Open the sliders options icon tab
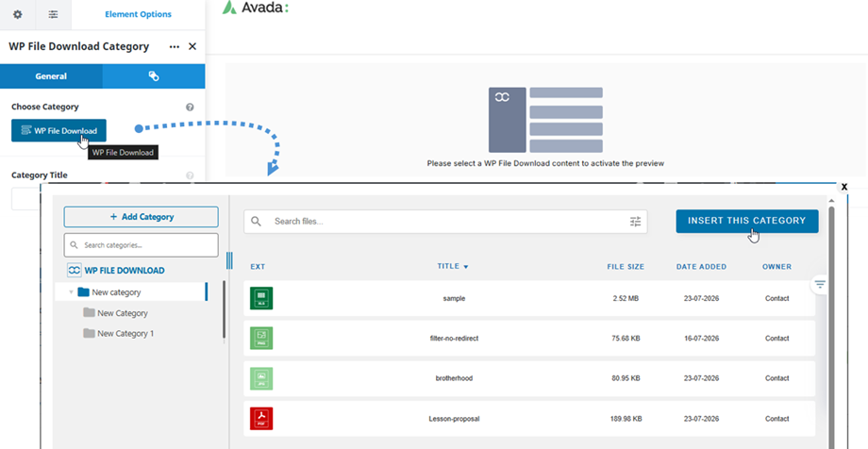The image size is (868, 449). (53, 14)
